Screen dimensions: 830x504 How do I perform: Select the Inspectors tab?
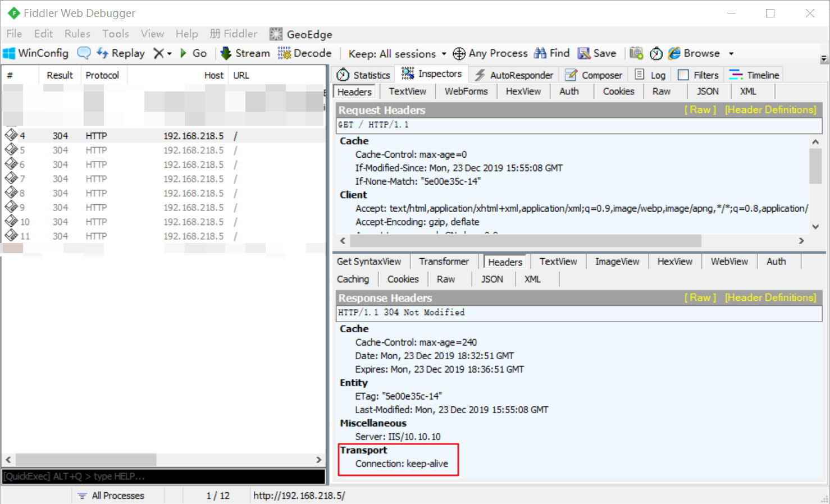[432, 74]
